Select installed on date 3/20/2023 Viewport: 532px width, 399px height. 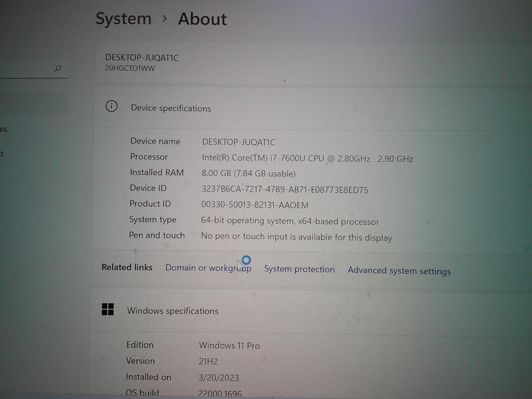[x=219, y=377]
